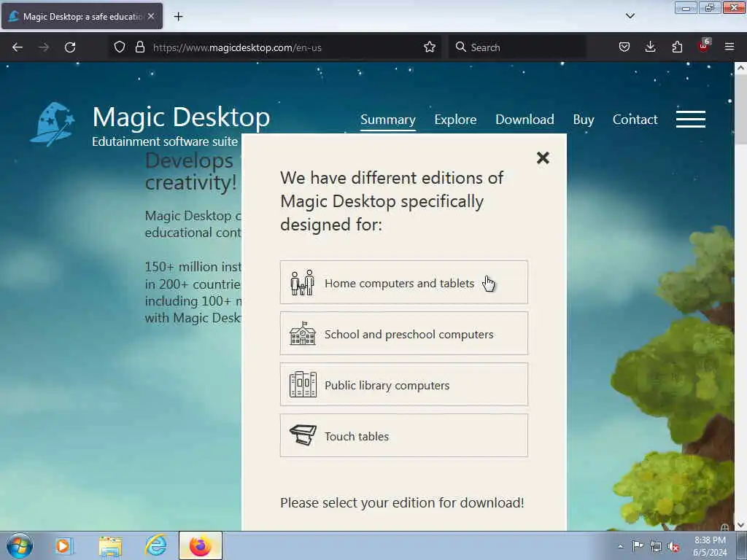Click the library books icon

(x=303, y=384)
